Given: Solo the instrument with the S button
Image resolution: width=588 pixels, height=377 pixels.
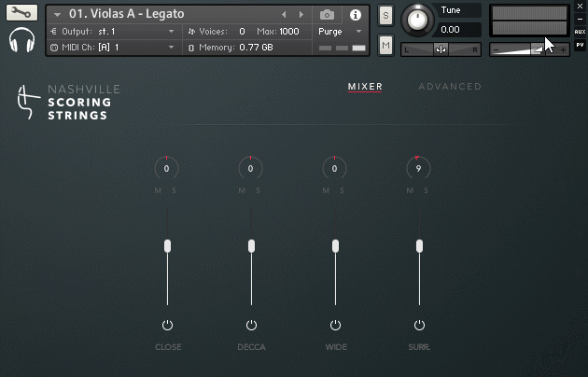Looking at the screenshot, I should [x=385, y=16].
